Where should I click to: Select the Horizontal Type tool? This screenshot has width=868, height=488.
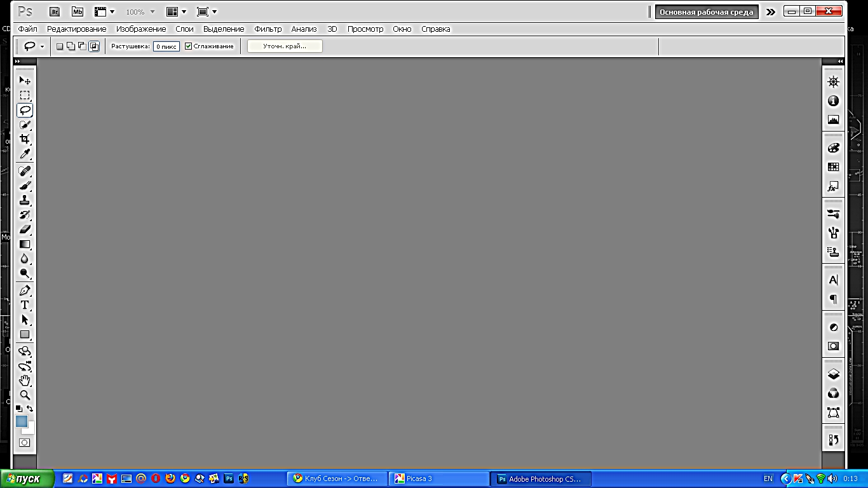[25, 305]
